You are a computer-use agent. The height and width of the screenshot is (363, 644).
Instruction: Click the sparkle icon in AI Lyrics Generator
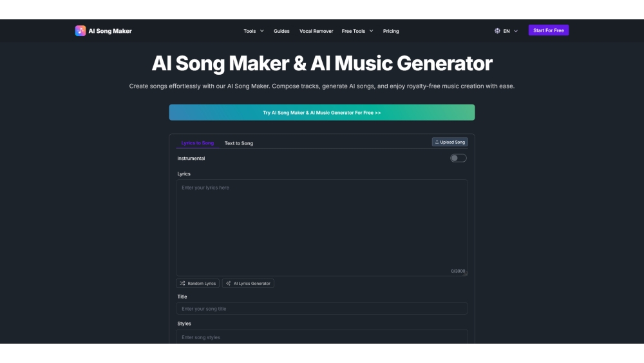(x=229, y=283)
